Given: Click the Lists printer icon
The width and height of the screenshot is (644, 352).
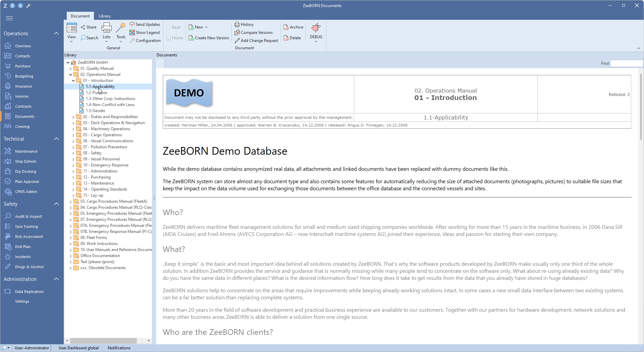Looking at the screenshot, I should point(106,28).
